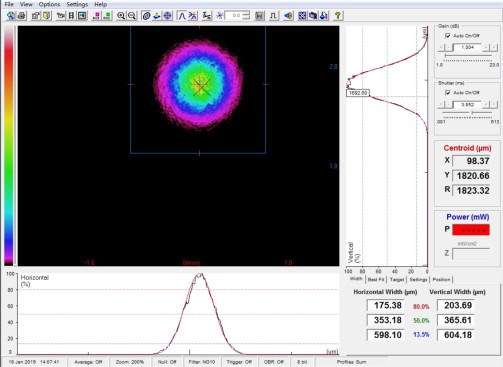Click the blue crosshair target icon

(x=167, y=15)
